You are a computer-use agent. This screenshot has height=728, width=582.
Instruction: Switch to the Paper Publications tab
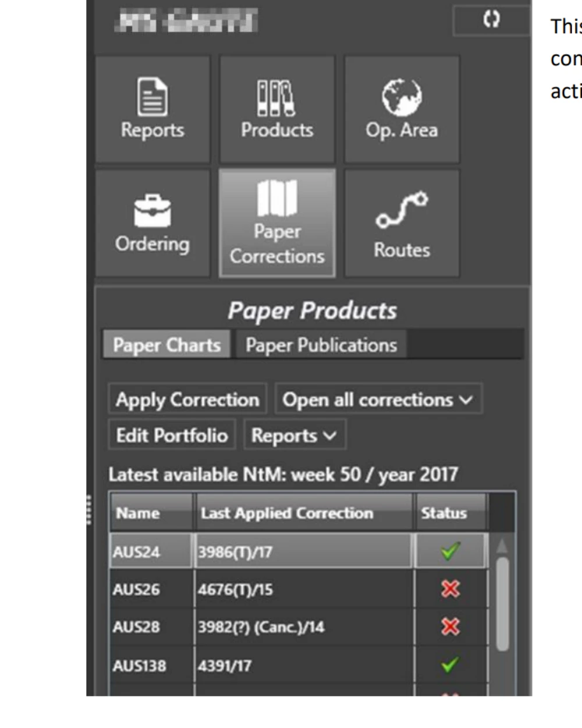tap(321, 345)
